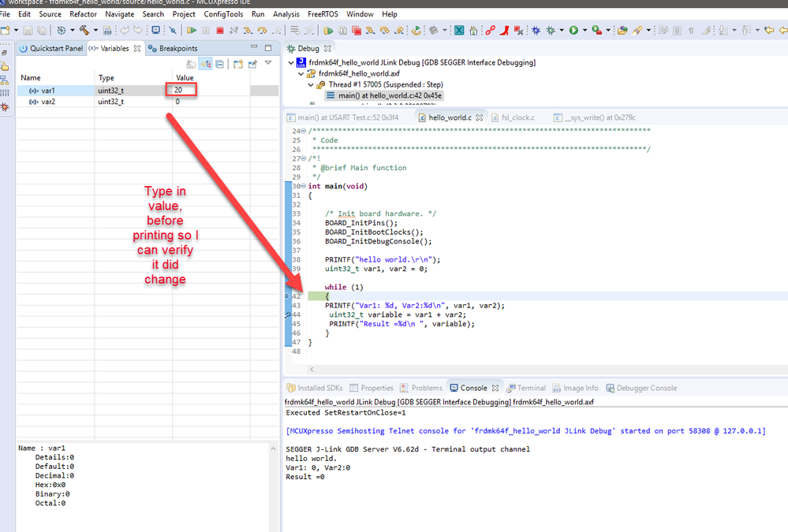The image size is (788, 532).
Task: Open the main() at USART Test.c tab
Action: tap(343, 117)
